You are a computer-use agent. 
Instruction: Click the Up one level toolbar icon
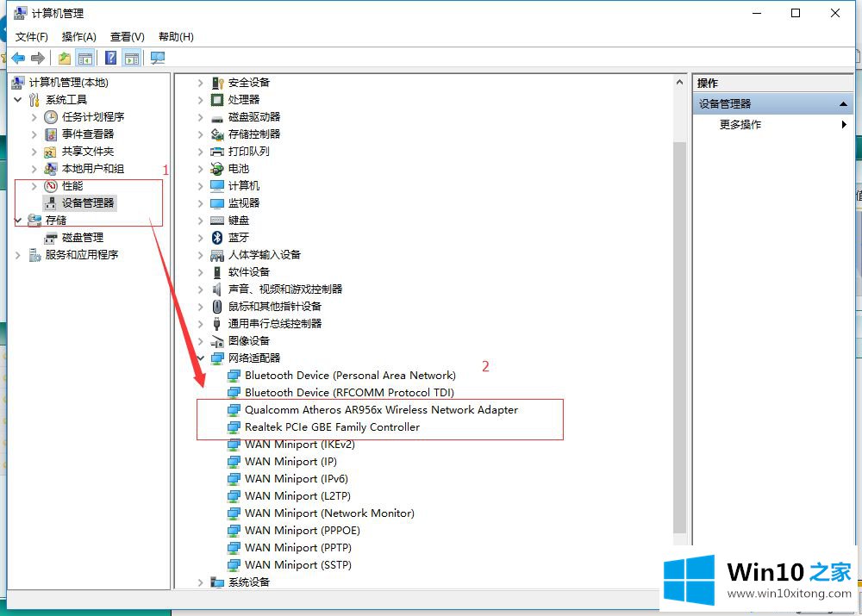tap(65, 58)
